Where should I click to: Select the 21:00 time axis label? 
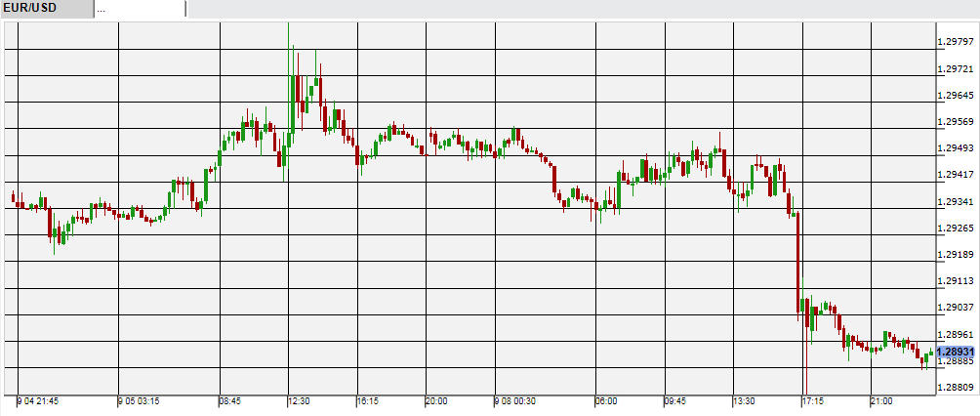tap(882, 401)
